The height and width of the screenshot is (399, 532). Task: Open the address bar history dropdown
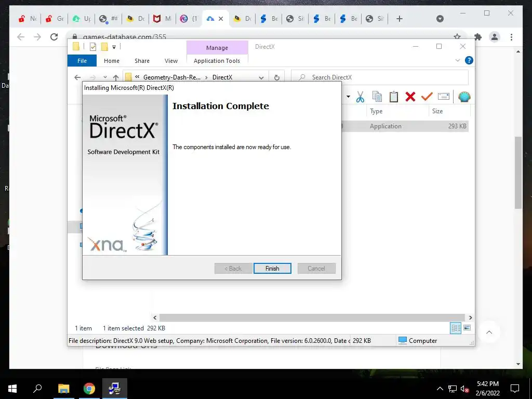pos(261,77)
